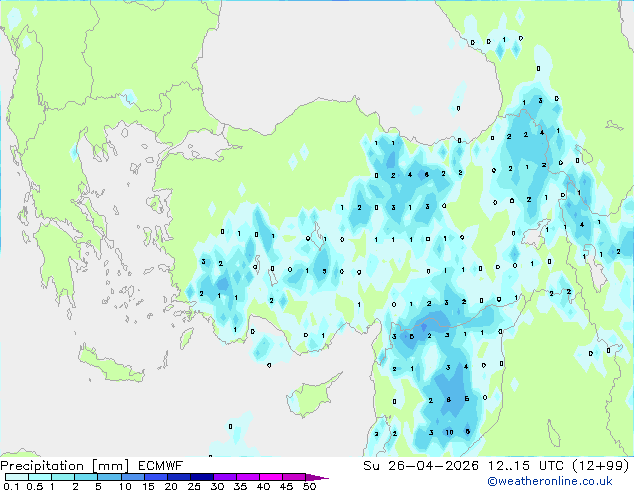Click the 20–25 mm legend color swatch
Viewport: 634px width, 490px height.
[178, 477]
